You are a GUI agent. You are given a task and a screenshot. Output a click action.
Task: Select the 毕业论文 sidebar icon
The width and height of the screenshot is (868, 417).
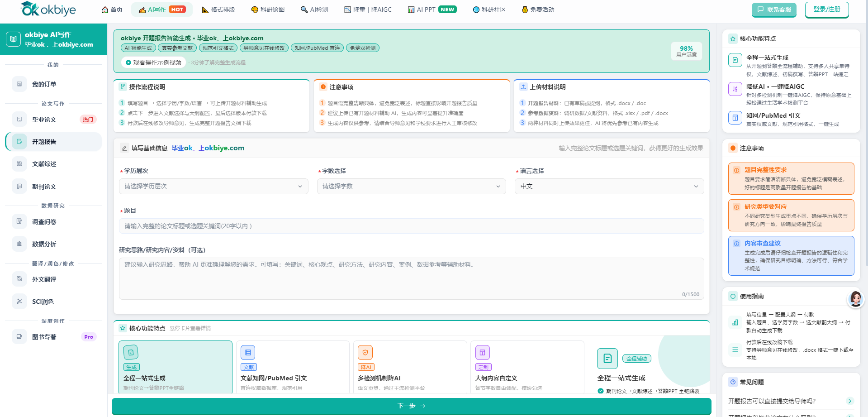tap(19, 119)
